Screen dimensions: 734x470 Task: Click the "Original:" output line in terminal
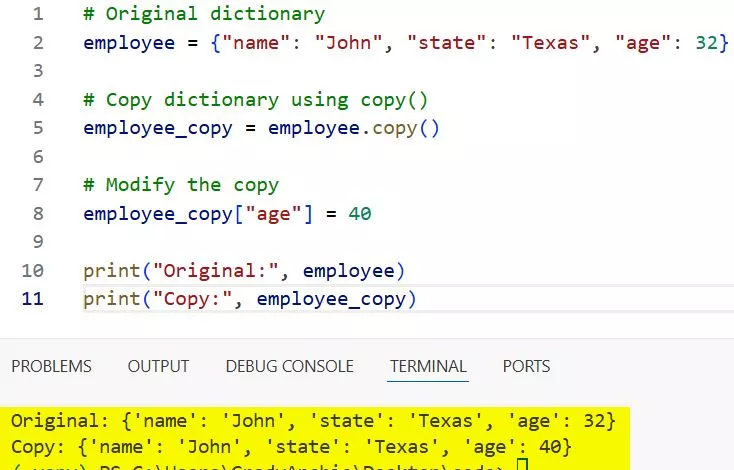(x=306, y=421)
